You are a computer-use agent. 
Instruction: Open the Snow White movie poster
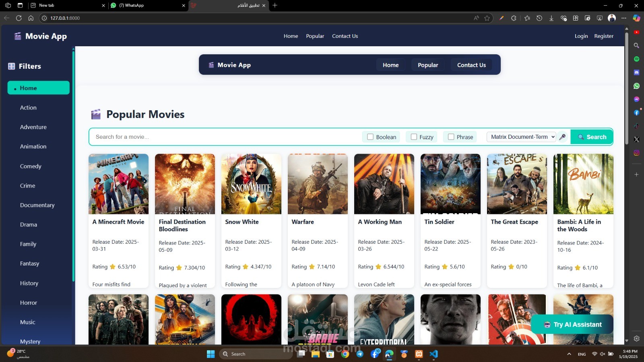pyautogui.click(x=251, y=184)
